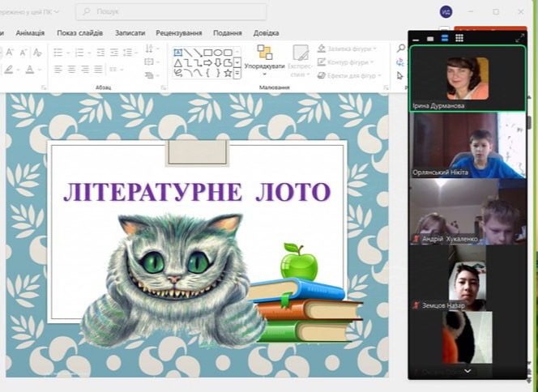Click the Select cursor icon
Viewport: 538px width, 392px height.
click(399, 75)
